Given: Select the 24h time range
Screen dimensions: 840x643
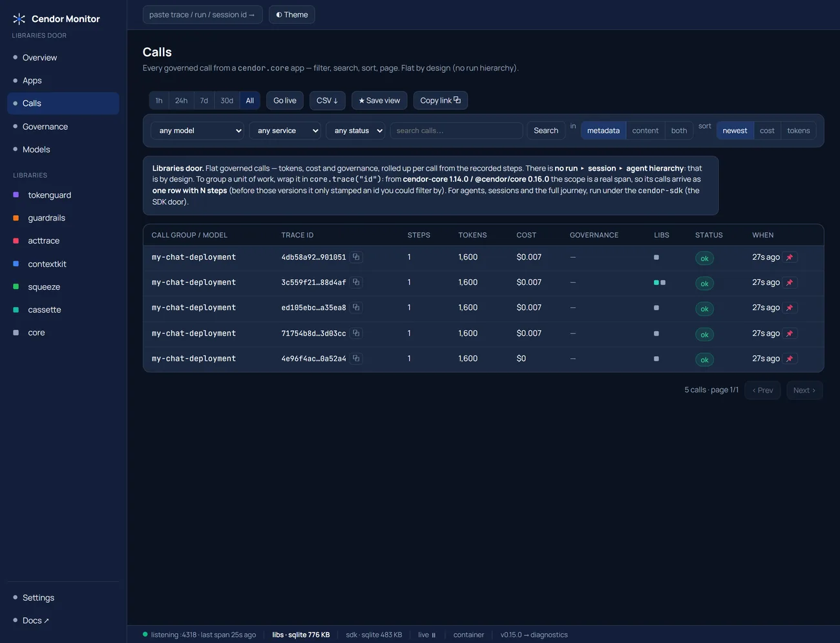Looking at the screenshot, I should tap(182, 100).
